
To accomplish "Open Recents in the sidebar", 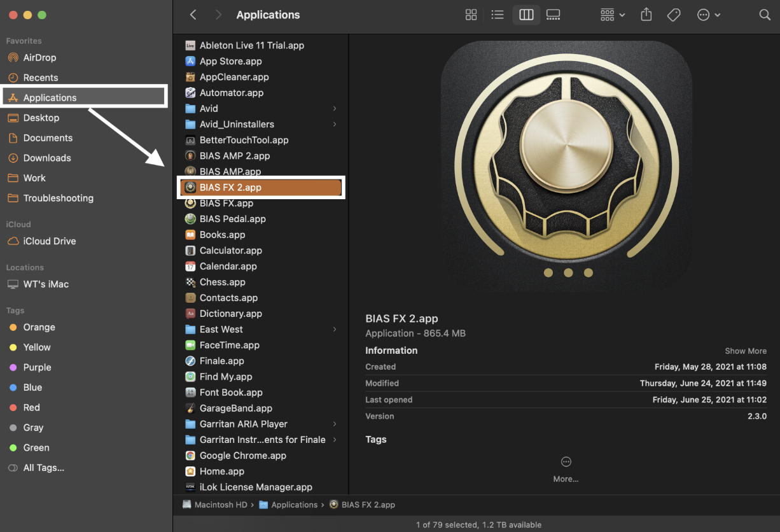I will coord(41,78).
